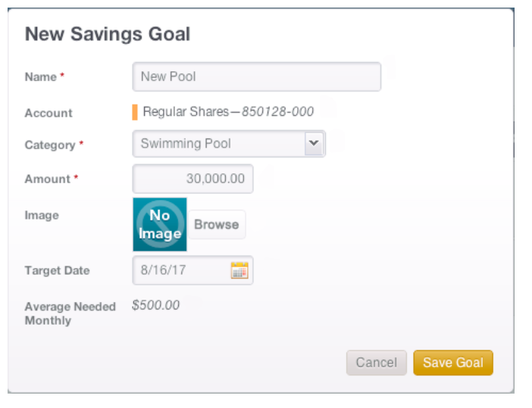This screenshot has height=408, width=532.
Task: Click the Amount field label
Action: point(48,179)
